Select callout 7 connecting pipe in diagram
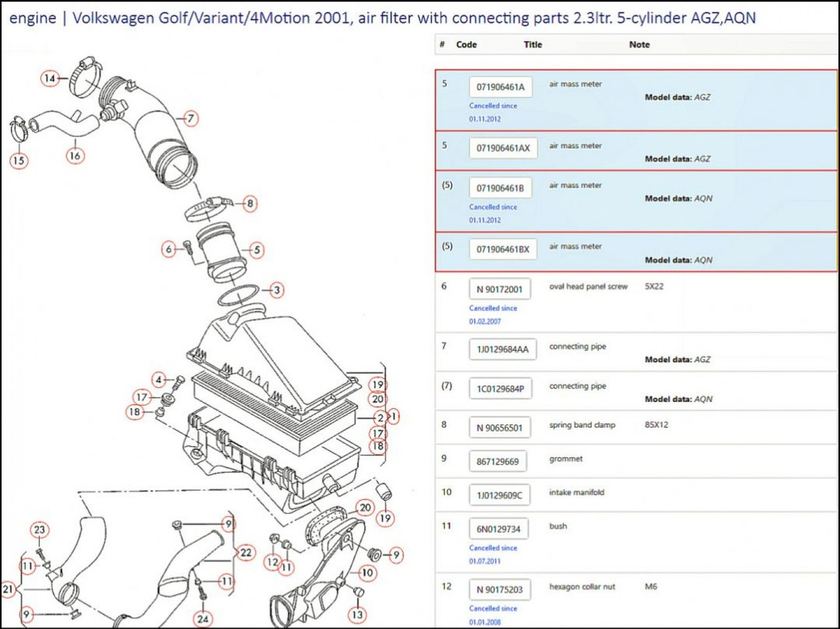This screenshot has height=629, width=840. coord(190,119)
